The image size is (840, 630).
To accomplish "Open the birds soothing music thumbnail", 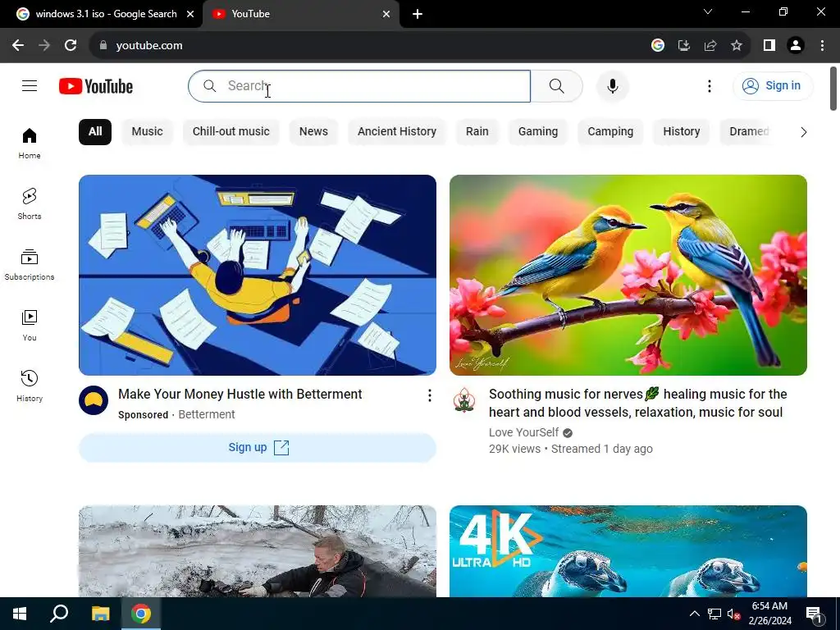I will pos(628,275).
